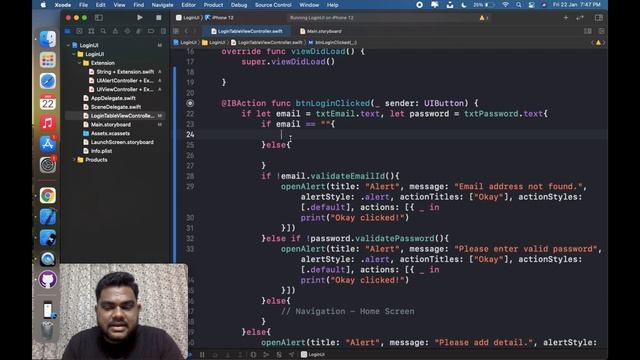Image resolution: width=640 pixels, height=360 pixels.
Task: Open the Source Control menu
Action: 273,5
